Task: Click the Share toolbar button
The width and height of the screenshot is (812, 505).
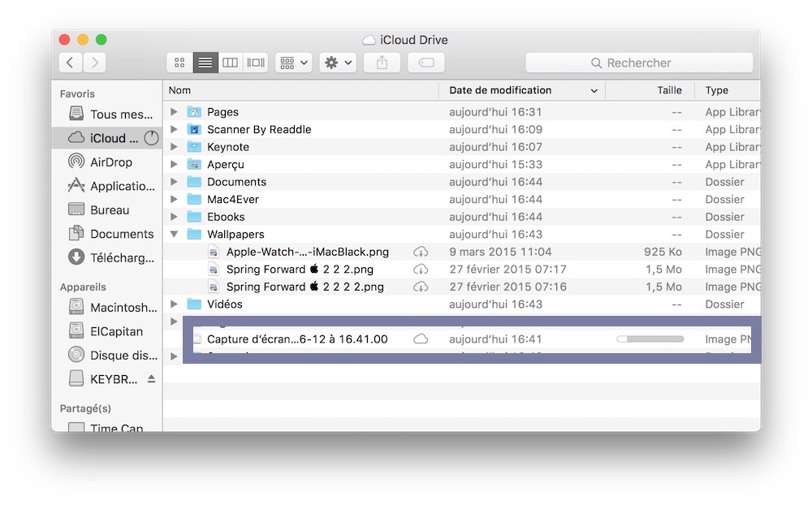Action: [382, 63]
